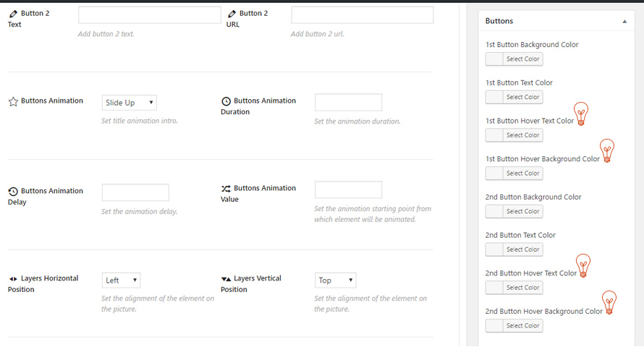The image size is (644, 347).
Task: Click the lightbulb beside 1st Button Hover Background Color
Action: pos(607,150)
